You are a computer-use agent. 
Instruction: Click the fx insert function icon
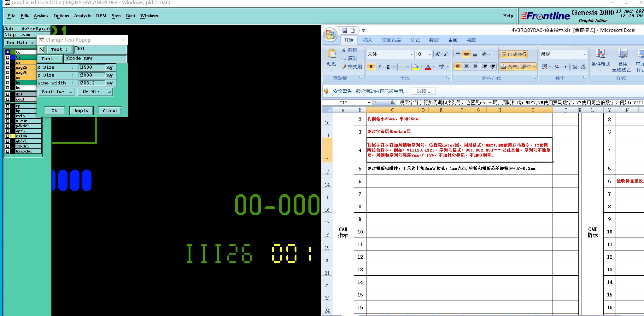[392, 102]
